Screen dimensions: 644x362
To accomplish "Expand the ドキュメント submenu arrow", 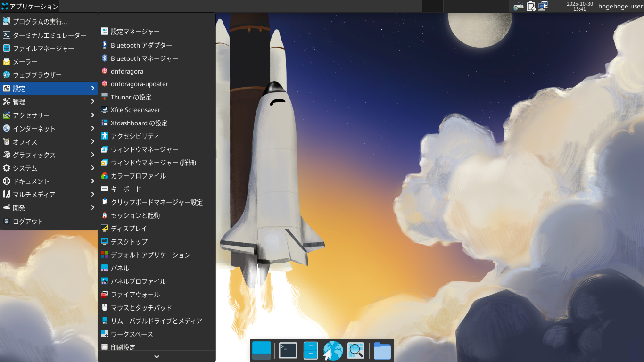I will pos(93,181).
